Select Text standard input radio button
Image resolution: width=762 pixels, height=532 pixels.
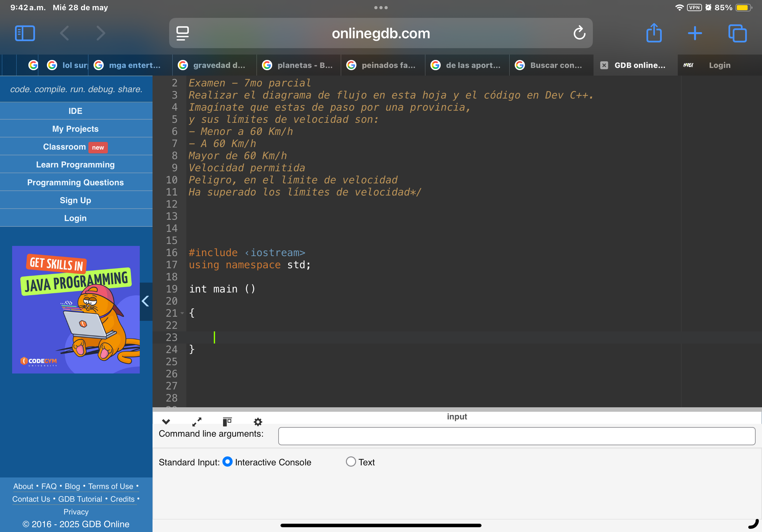(351, 462)
